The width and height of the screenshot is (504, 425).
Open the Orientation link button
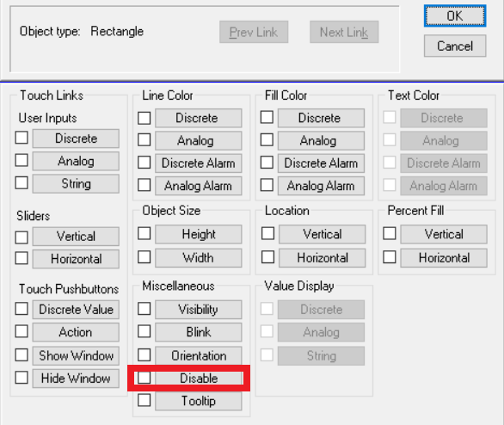point(199,355)
